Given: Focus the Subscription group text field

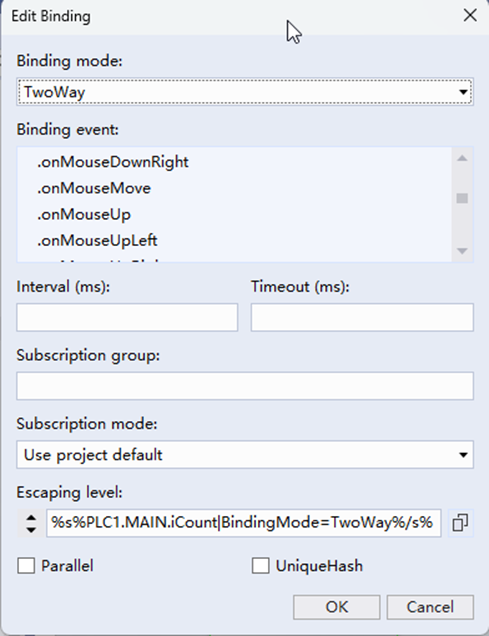Looking at the screenshot, I should click(x=245, y=386).
